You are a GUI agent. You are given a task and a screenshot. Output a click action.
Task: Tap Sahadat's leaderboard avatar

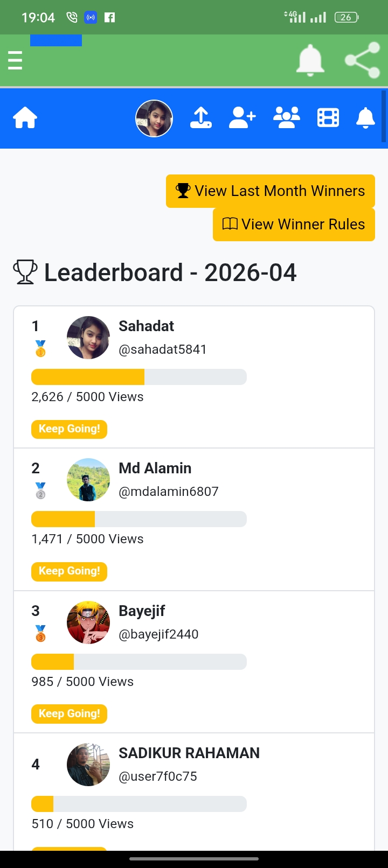pos(88,338)
